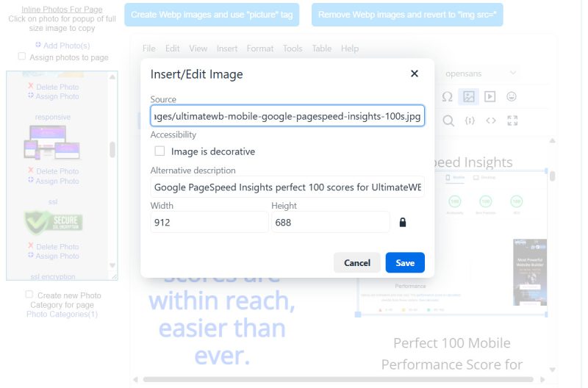Open the Edit menu
The image size is (588, 388).
173,48
